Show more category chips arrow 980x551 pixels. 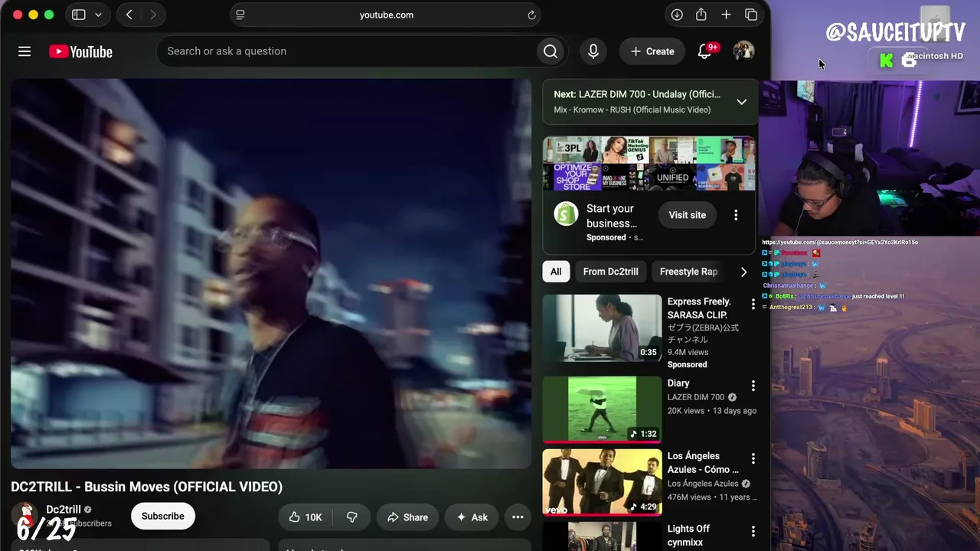click(743, 272)
